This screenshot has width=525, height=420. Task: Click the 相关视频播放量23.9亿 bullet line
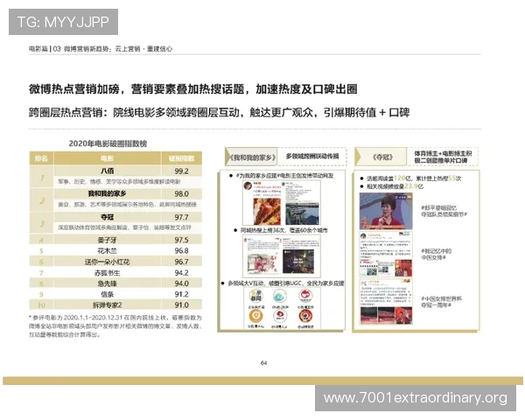[x=392, y=186]
